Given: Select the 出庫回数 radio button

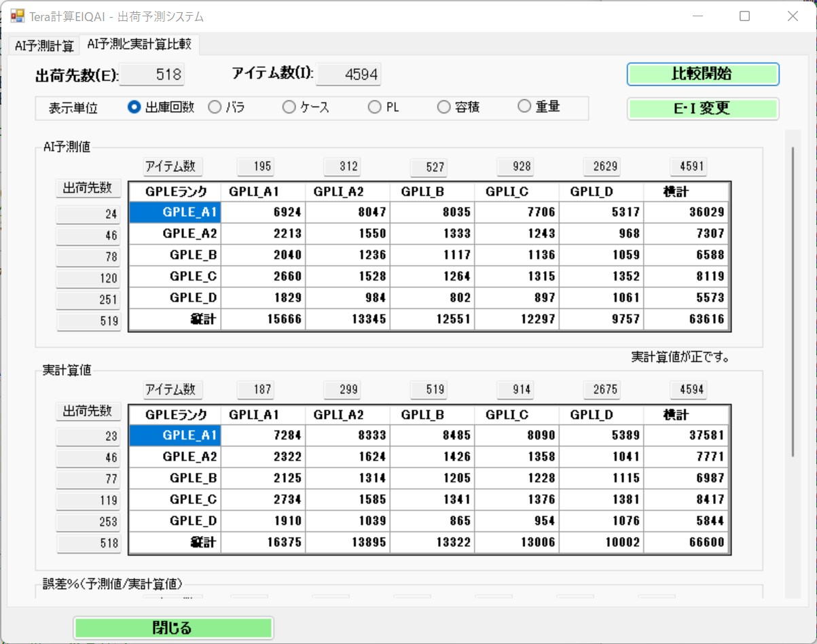Looking at the screenshot, I should [x=161, y=107].
